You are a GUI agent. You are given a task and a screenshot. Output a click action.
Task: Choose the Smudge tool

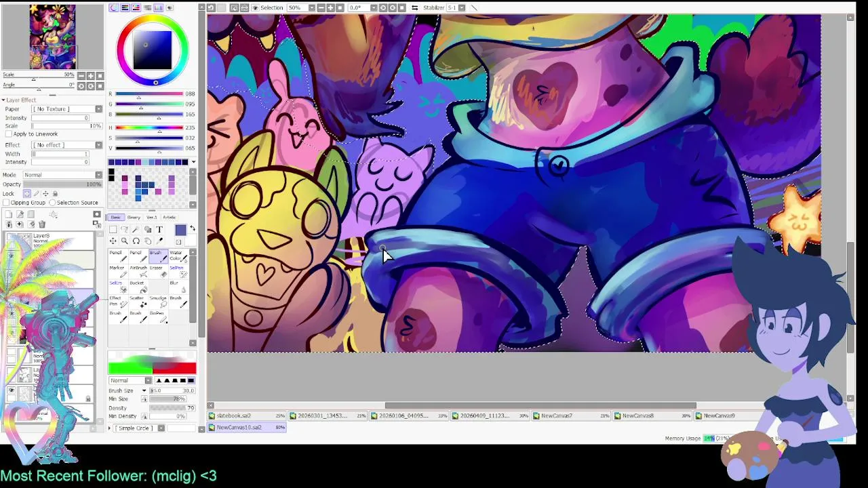pos(159,302)
